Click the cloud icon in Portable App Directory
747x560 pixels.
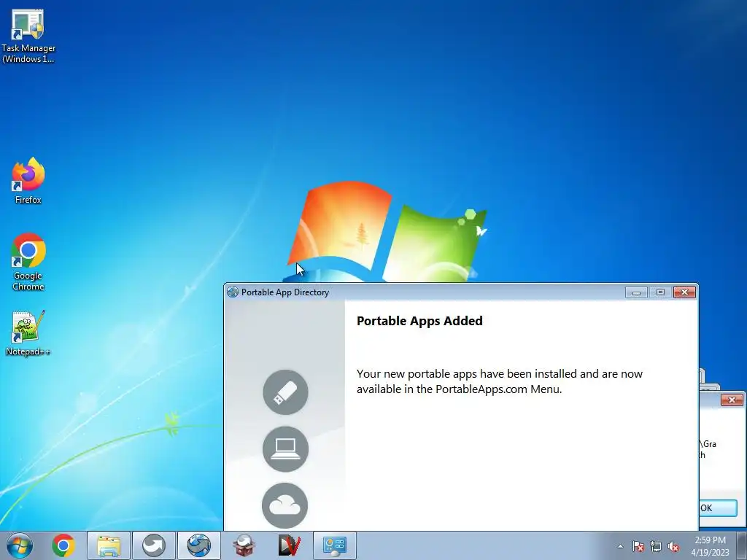coord(285,506)
